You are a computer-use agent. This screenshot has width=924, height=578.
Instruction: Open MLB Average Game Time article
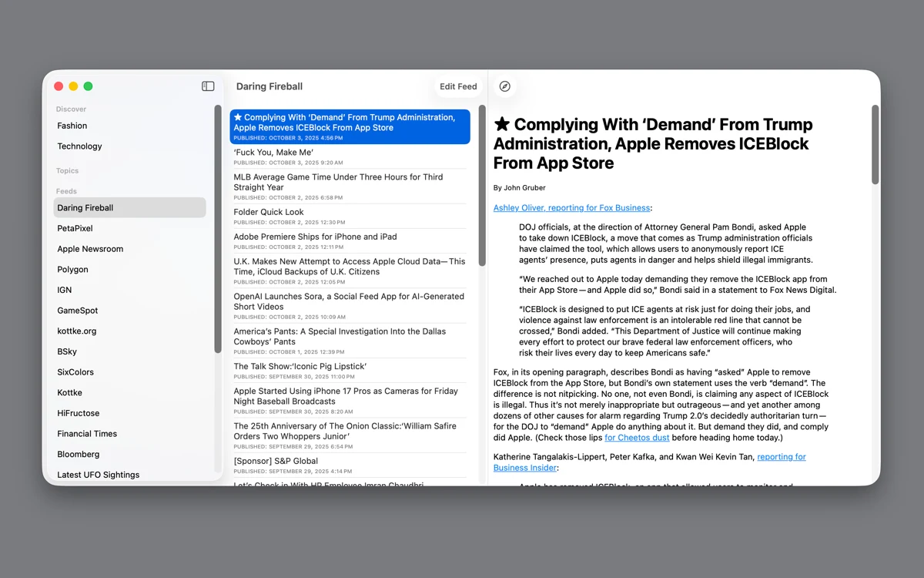350,187
